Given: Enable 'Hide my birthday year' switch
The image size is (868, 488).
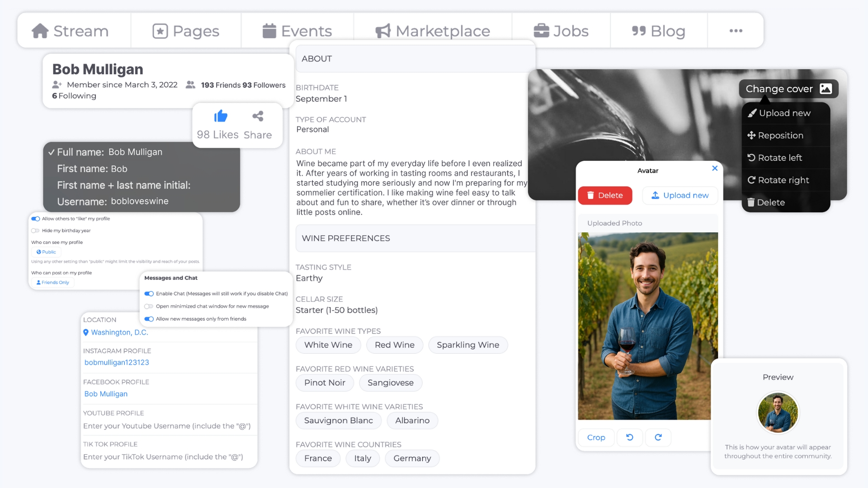Looking at the screenshot, I should 36,230.
